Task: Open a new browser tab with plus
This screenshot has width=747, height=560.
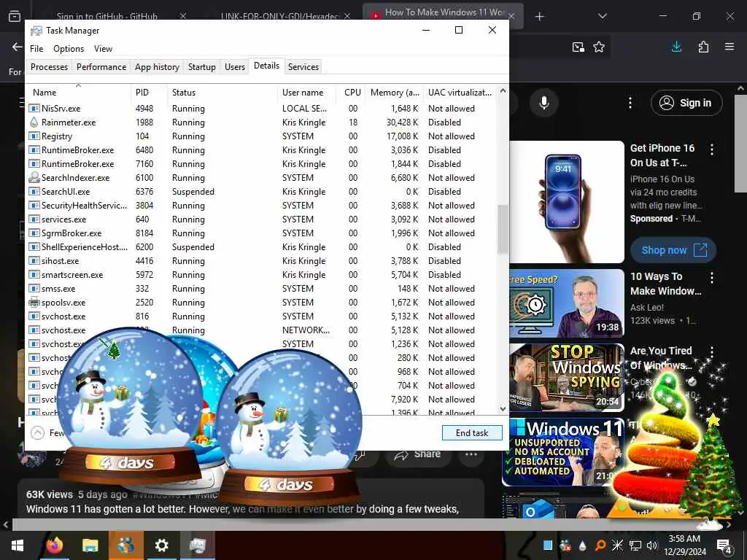Action: (x=539, y=17)
